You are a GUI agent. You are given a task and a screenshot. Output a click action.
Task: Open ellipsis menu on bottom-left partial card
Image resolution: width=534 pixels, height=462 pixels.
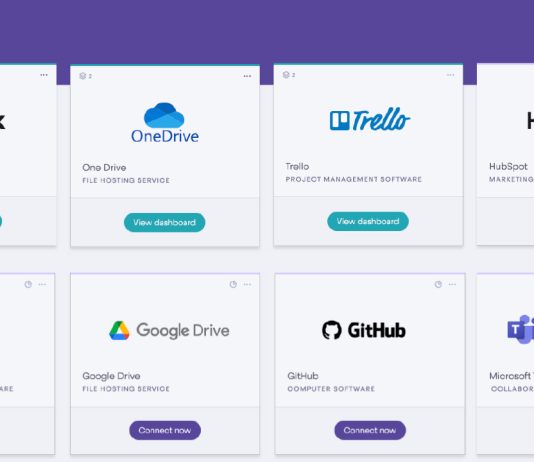(42, 284)
